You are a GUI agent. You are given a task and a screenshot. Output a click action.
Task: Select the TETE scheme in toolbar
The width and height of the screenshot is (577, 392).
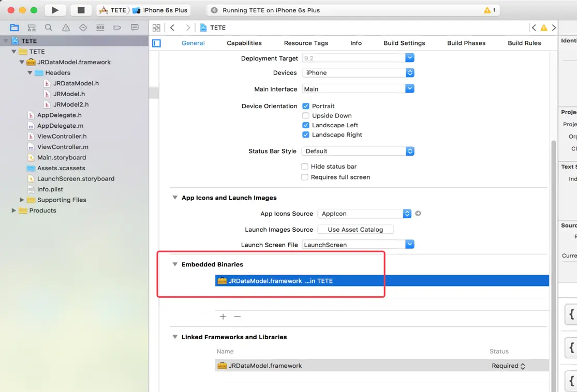click(113, 10)
